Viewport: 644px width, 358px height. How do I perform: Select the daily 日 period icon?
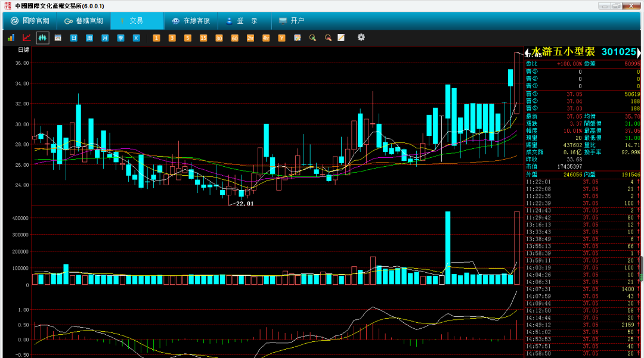click(73, 38)
